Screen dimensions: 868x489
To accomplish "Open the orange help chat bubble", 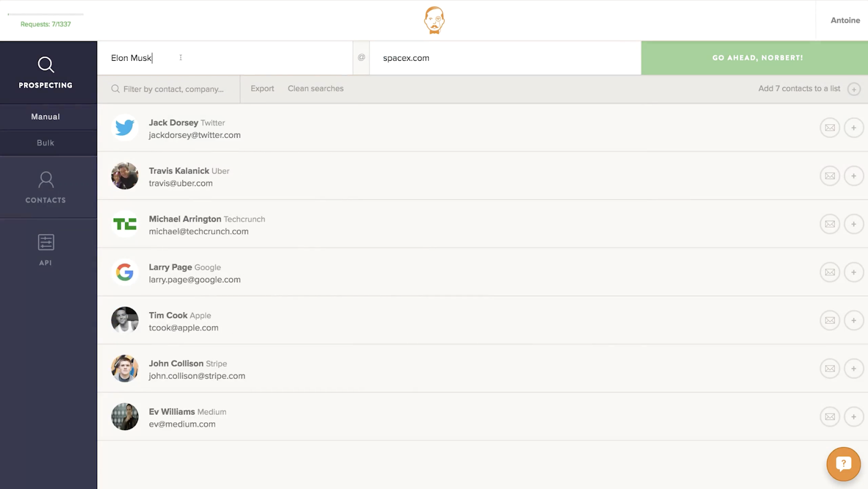I will point(844,464).
